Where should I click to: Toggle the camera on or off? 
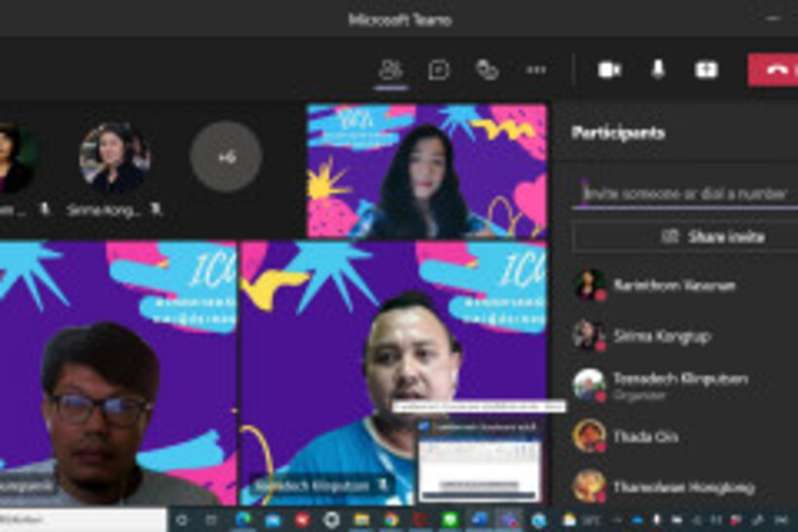coord(610,70)
